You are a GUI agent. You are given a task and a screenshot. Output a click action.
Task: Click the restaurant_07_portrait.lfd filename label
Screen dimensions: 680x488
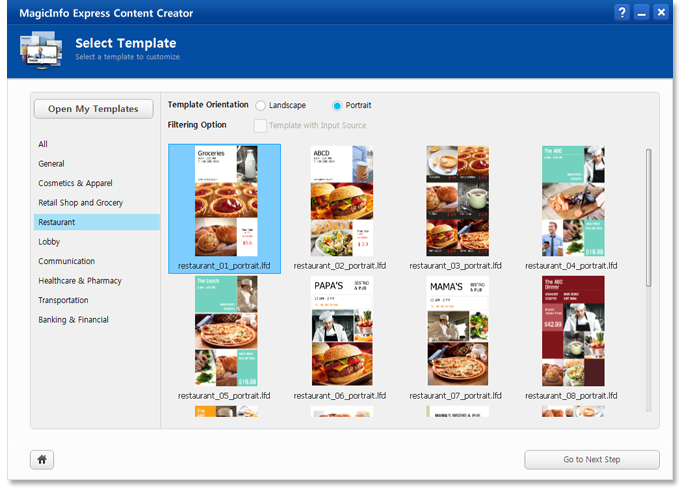(455, 396)
